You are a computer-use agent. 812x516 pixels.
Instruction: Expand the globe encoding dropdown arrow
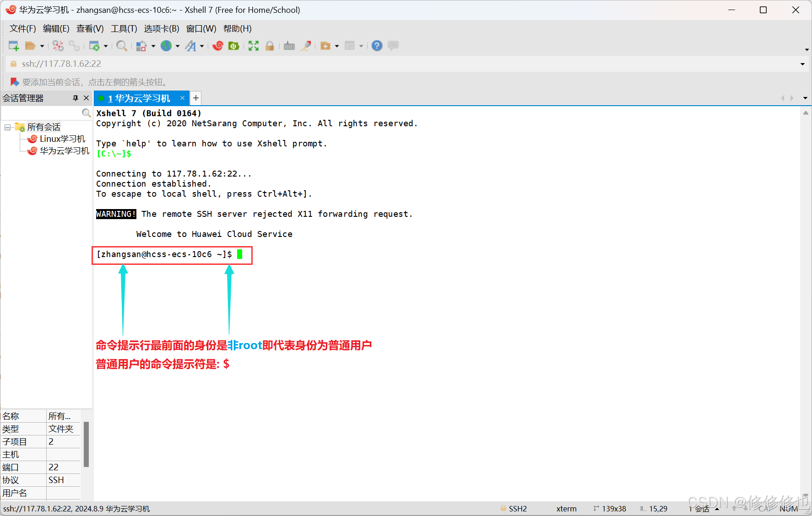178,46
